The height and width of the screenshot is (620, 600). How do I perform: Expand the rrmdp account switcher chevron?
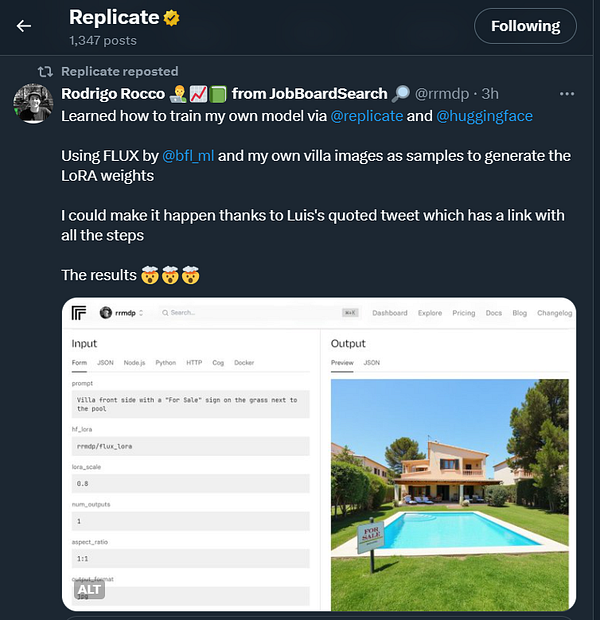coord(141,313)
